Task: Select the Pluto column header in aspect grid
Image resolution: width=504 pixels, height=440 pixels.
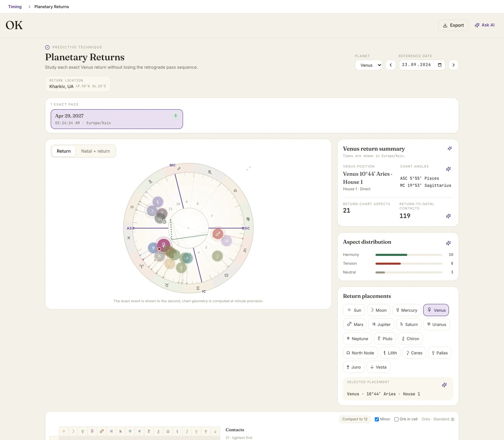Action: pos(149,431)
